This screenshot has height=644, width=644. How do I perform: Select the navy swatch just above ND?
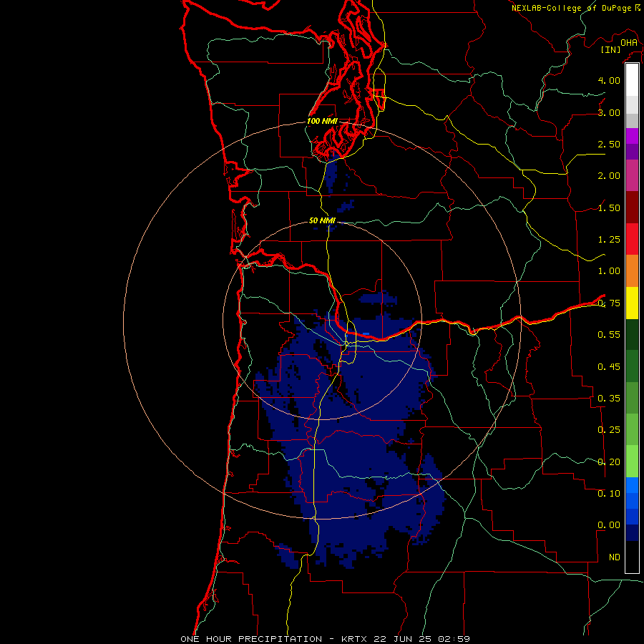click(x=632, y=533)
